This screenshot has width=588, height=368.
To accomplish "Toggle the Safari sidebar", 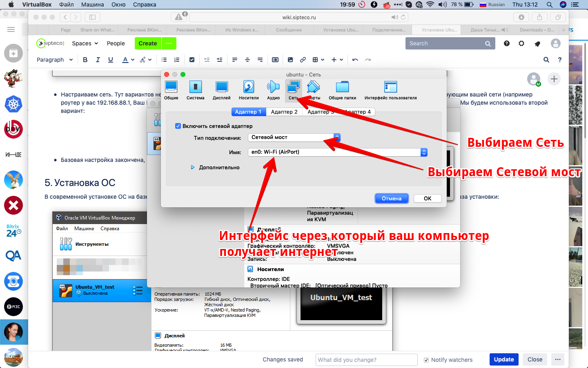I will click(92, 17).
